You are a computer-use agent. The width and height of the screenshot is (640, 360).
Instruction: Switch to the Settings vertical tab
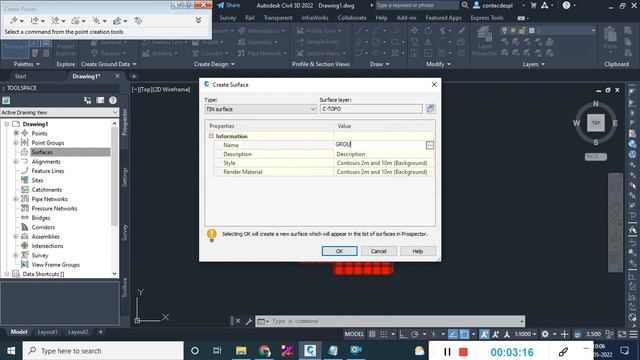click(125, 177)
